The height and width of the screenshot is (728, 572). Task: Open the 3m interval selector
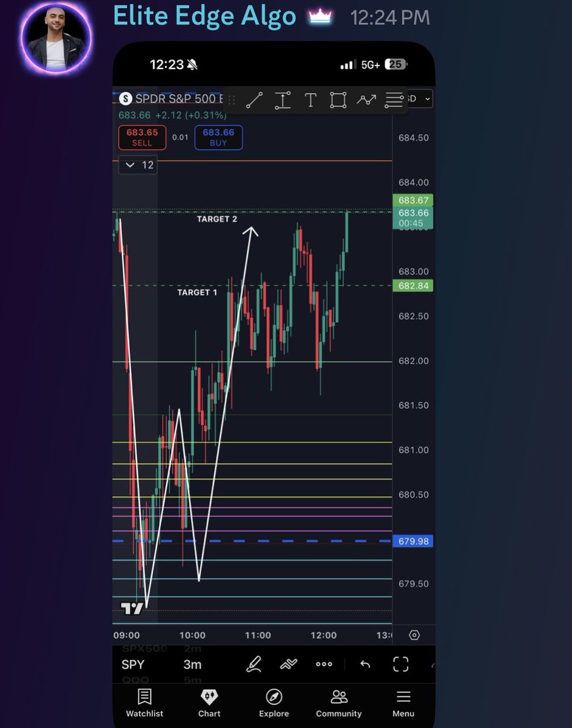(192, 664)
